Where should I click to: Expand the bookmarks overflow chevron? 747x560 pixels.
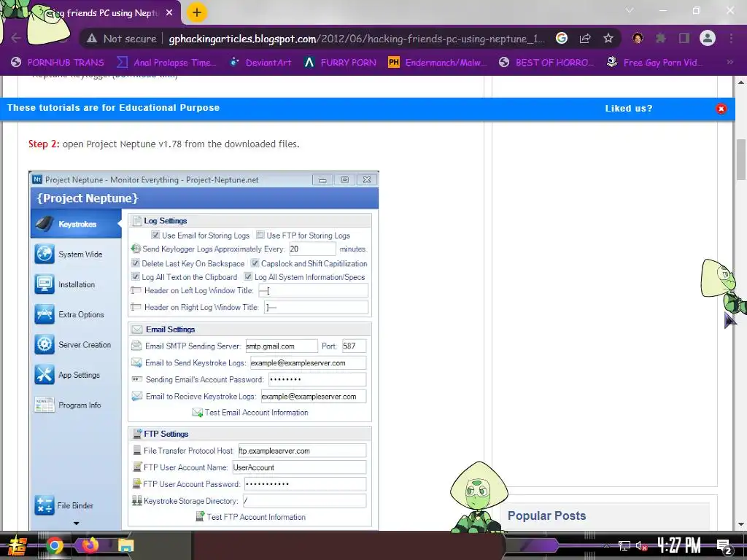[x=729, y=62]
